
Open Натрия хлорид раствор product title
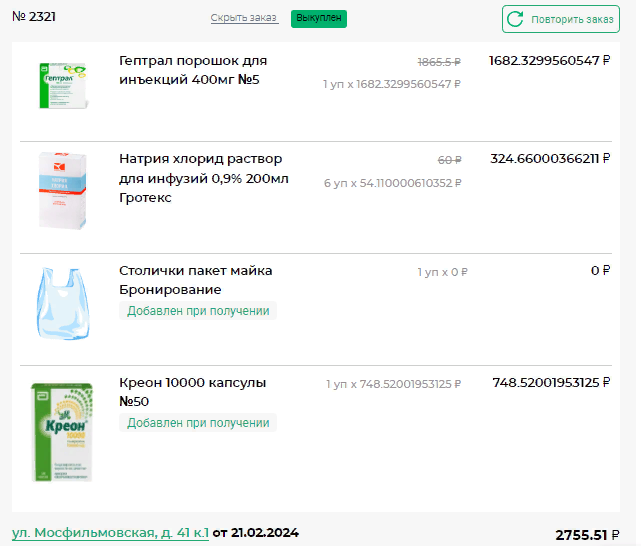point(201,178)
